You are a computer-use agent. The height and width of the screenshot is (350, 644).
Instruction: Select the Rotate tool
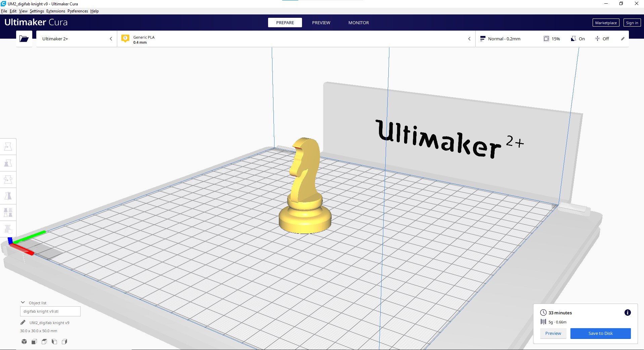(8, 180)
